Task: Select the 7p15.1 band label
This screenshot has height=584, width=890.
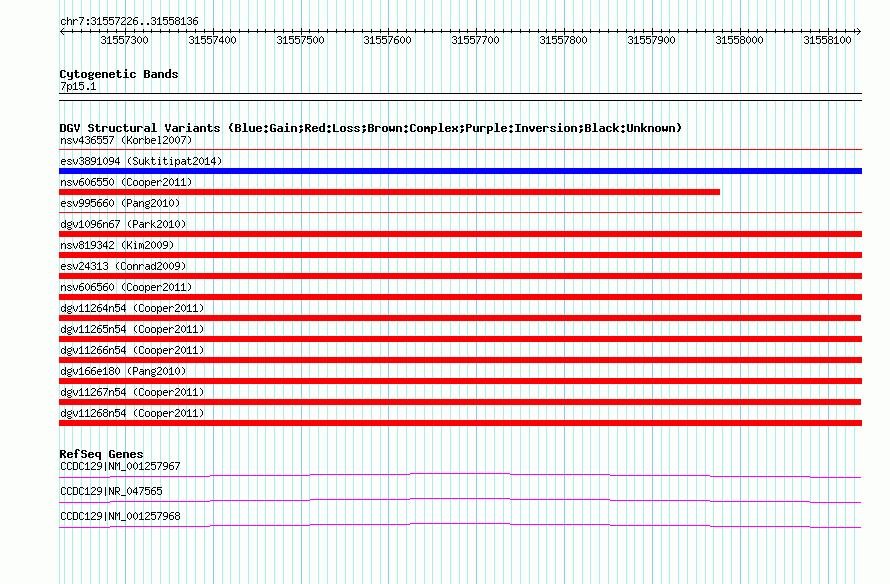Action: tap(78, 86)
